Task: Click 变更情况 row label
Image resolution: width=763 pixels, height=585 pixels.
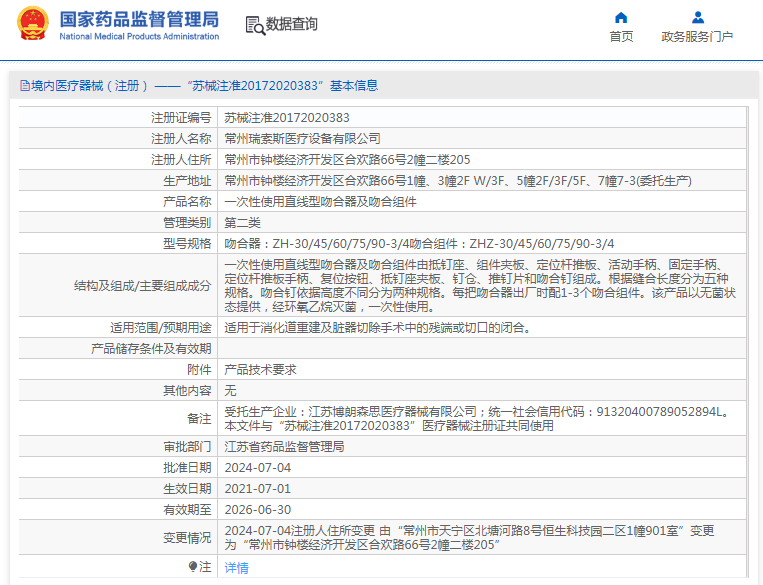Action: [187, 537]
